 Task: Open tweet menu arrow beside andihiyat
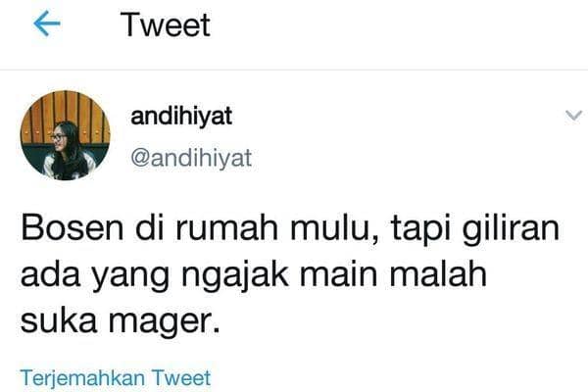point(573,116)
